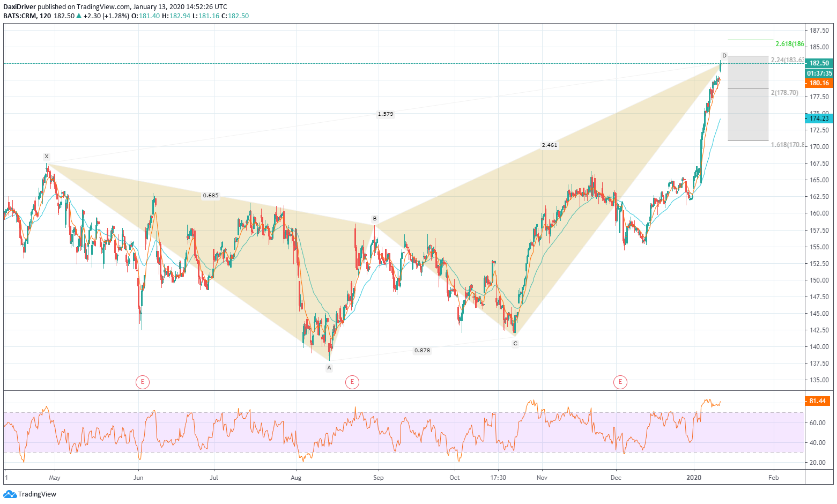
Task: Click the 2(178.70) Fibonacci level label
Action: 784,93
